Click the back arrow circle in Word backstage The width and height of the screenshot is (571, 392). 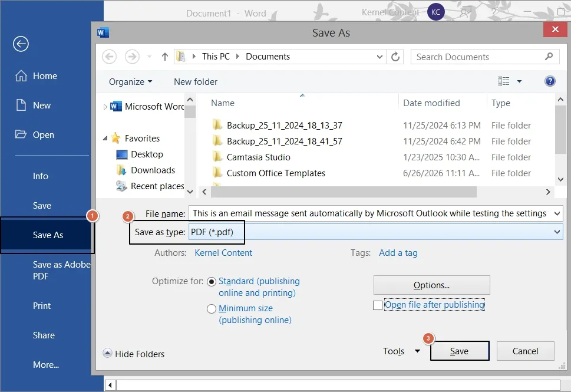[21, 44]
